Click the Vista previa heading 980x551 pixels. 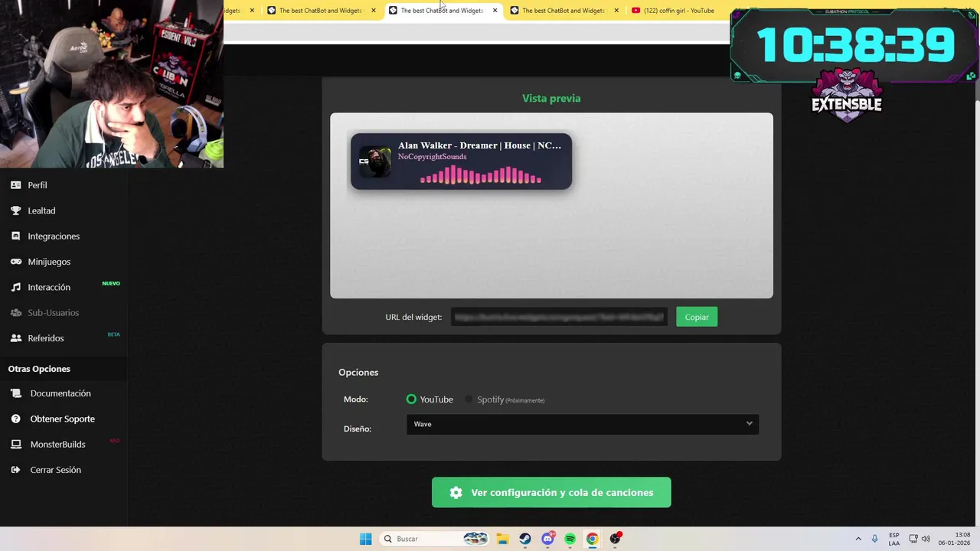(x=551, y=98)
